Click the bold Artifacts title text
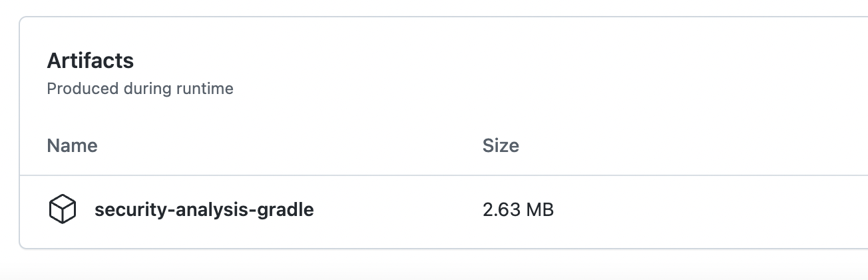Viewport: 868px width, 280px height. pyautogui.click(x=91, y=61)
